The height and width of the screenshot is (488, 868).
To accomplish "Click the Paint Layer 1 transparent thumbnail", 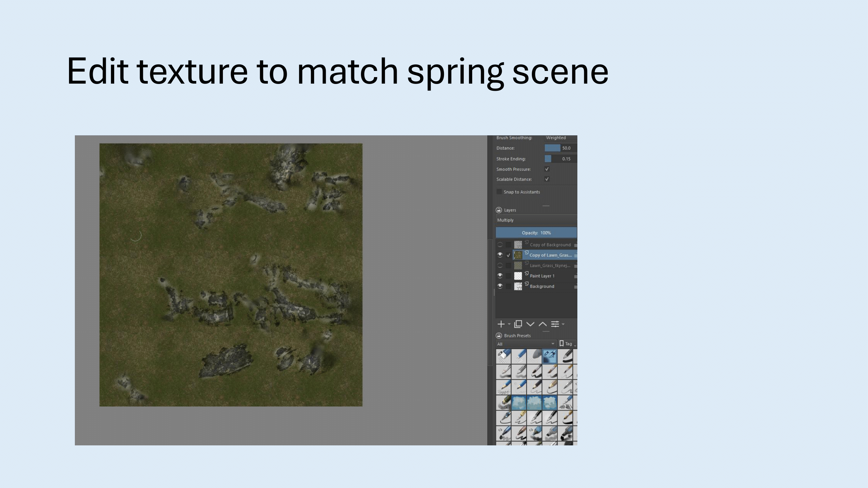I will click(518, 276).
